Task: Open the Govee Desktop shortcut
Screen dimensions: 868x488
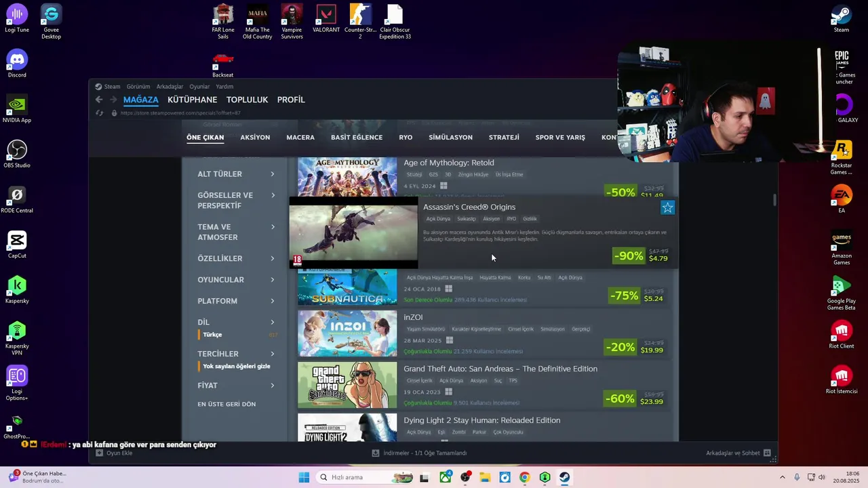Action: [x=51, y=20]
